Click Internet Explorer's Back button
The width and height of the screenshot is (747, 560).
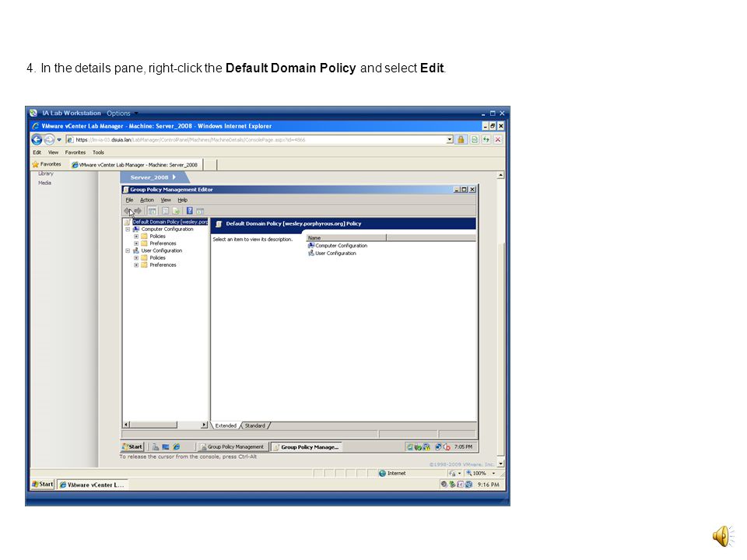[x=37, y=139]
